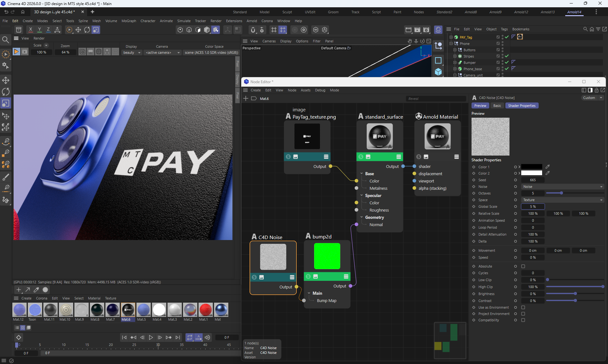Click the record keyframe diamond icon
This screenshot has width=608, height=364.
click(19, 337)
